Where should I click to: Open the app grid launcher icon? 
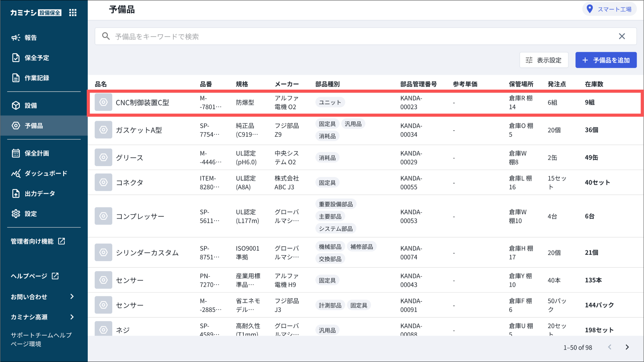coord(73,13)
